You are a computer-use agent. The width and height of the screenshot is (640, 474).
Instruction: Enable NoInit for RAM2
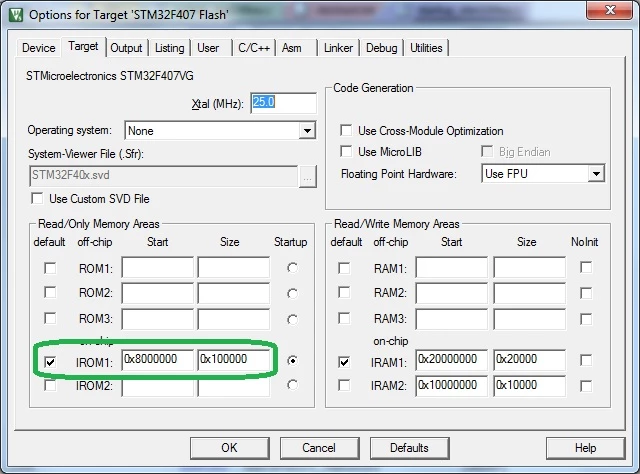click(x=586, y=293)
